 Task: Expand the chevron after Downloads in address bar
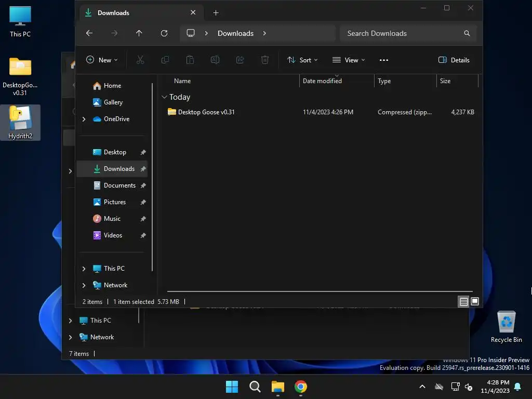point(264,33)
